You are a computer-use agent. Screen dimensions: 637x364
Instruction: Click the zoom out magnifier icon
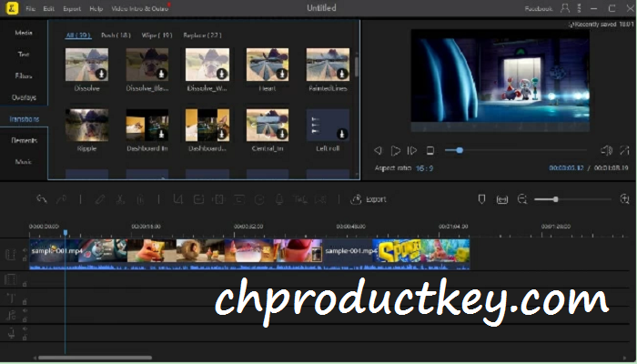[522, 199]
